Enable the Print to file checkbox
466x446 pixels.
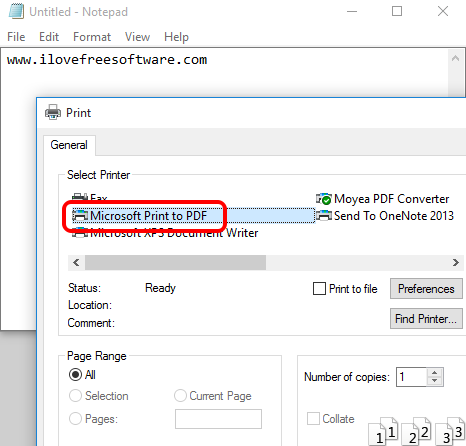tap(319, 289)
